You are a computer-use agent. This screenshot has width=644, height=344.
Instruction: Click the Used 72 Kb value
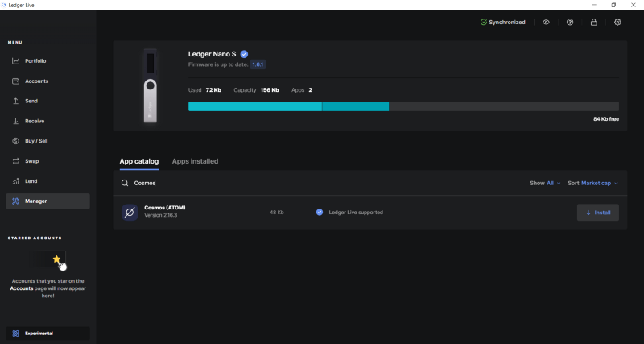(213, 90)
